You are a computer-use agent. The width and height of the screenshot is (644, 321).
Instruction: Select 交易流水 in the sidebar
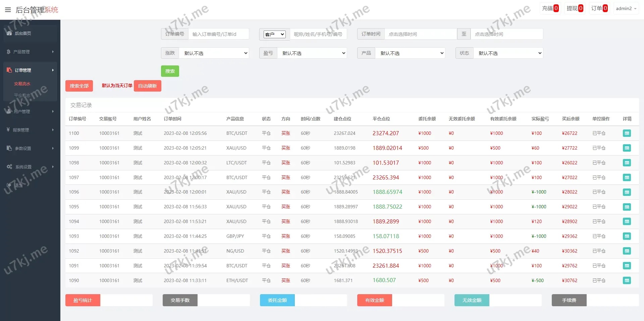coord(22,84)
